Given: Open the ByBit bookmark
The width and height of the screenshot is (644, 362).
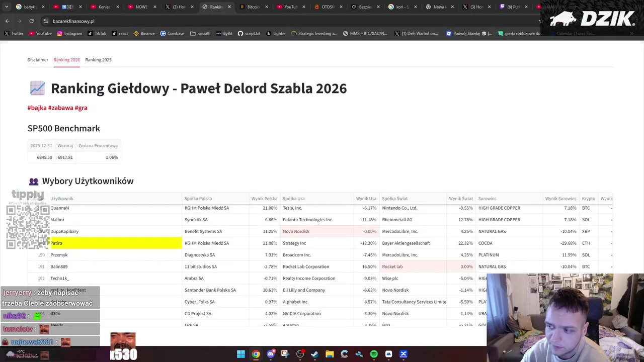Looking at the screenshot, I should [x=224, y=34].
